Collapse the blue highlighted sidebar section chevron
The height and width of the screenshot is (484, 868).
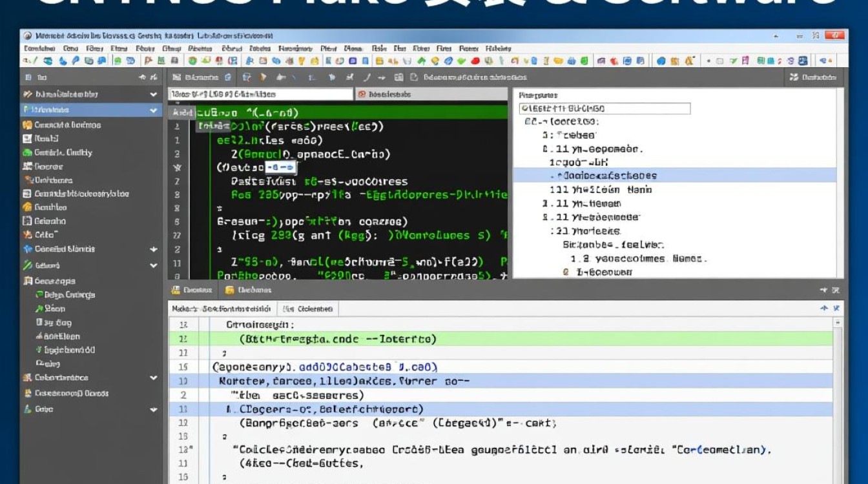point(154,110)
